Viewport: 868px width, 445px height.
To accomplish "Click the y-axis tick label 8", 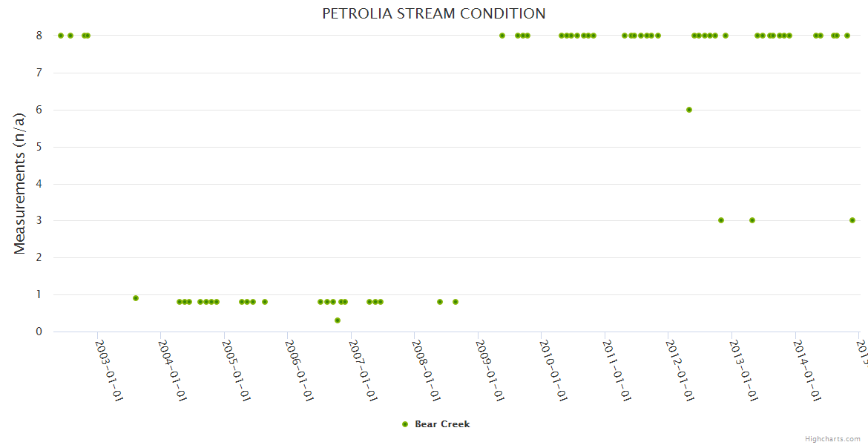I will tap(39, 36).
